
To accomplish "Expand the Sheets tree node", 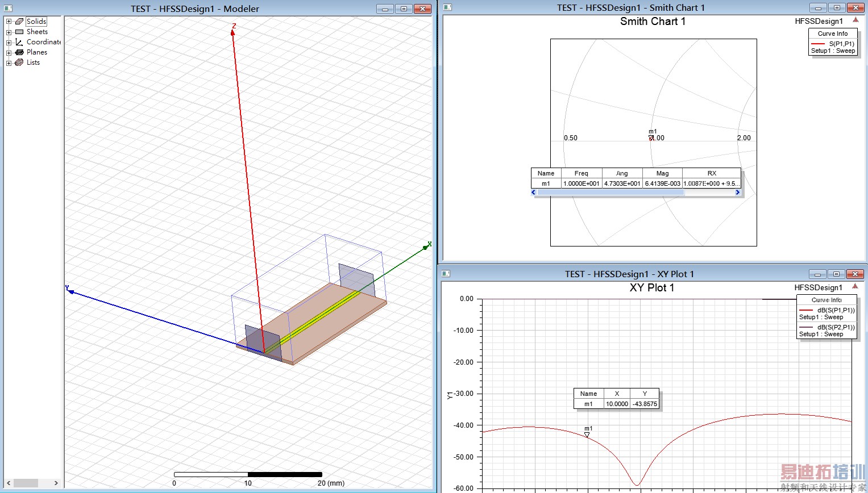I will click(9, 32).
